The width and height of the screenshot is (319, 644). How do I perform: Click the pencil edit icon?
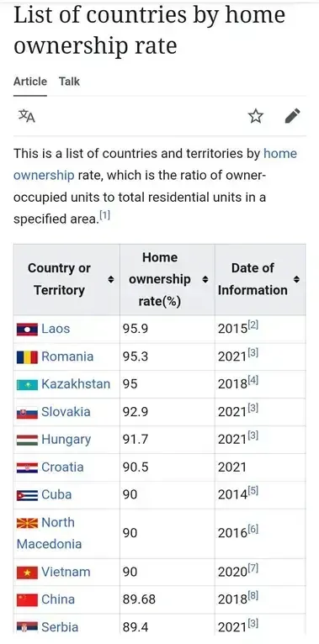point(293,116)
